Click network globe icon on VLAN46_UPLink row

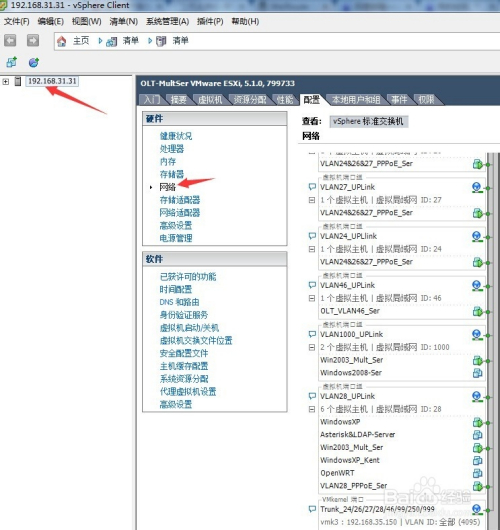(x=477, y=286)
